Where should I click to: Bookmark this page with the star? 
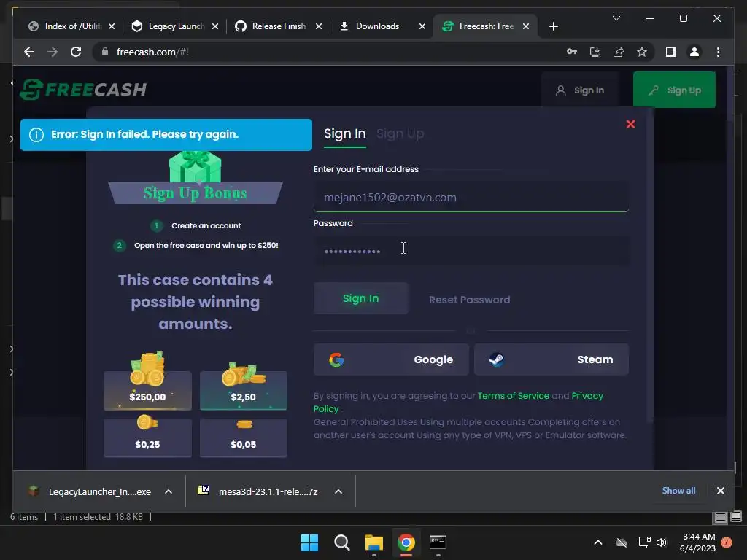(x=642, y=52)
